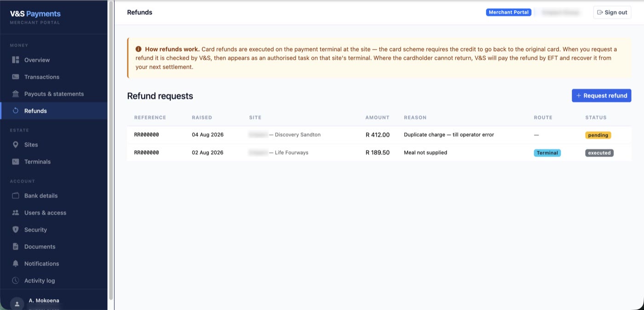
Task: Open Payouts & statements page
Action: pos(54,94)
